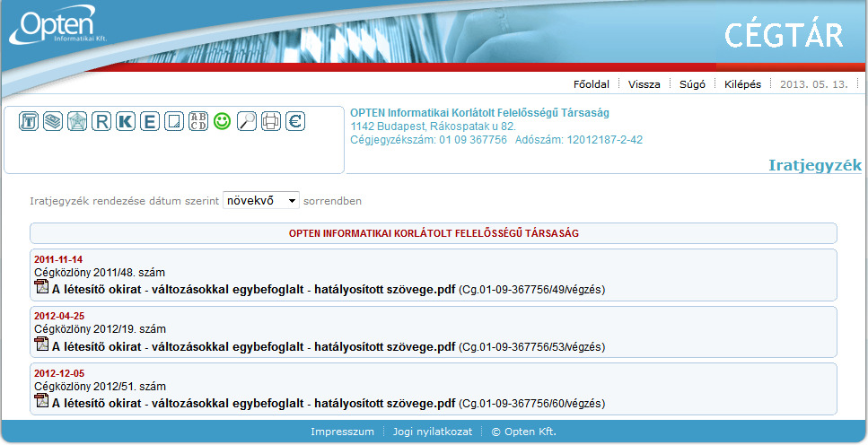Click the Vissza menu item

point(644,84)
